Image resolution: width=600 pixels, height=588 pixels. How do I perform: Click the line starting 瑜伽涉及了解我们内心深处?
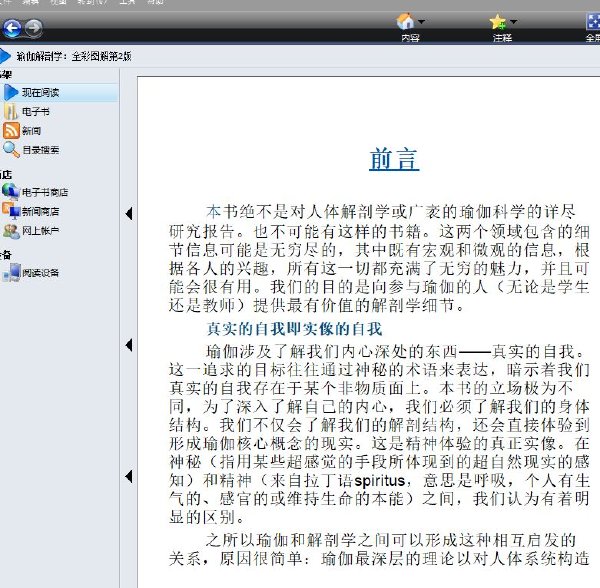395,352
